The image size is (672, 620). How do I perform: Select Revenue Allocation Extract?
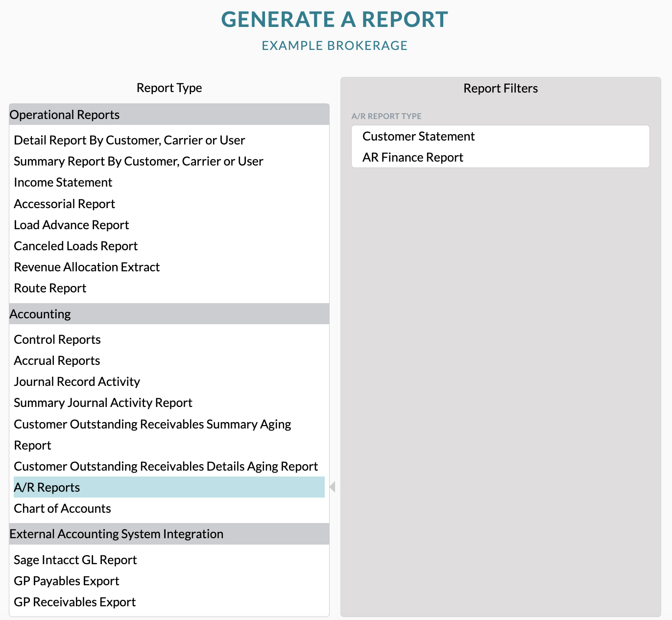pos(87,267)
